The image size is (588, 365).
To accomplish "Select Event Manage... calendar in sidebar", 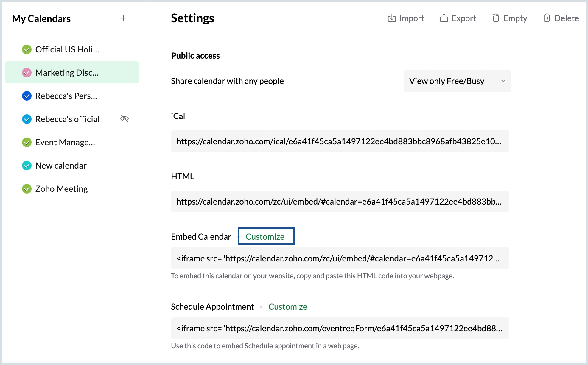I will [65, 142].
